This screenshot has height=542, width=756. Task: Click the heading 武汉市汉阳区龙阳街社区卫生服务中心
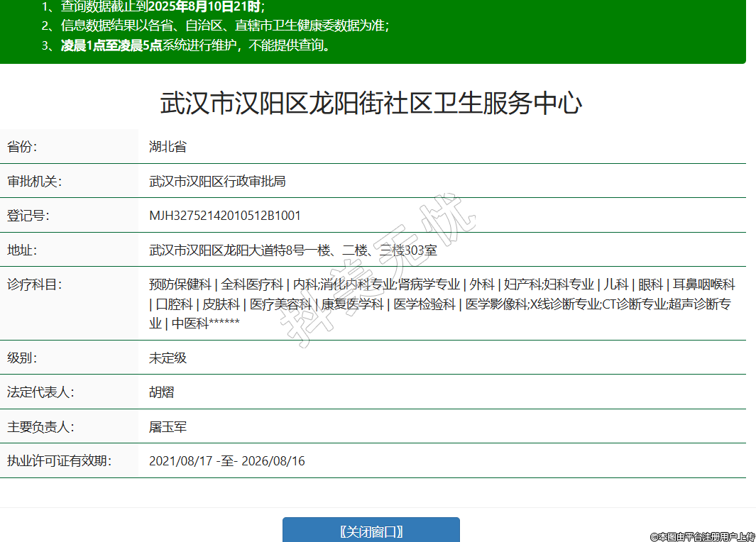(x=371, y=104)
